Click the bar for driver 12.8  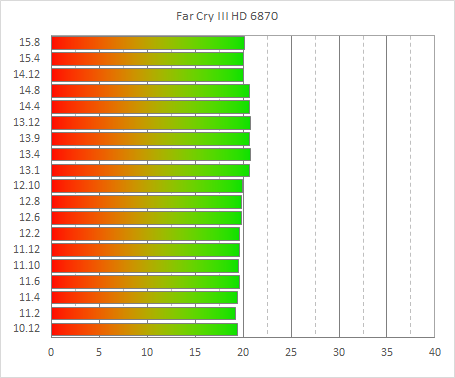[147, 202]
